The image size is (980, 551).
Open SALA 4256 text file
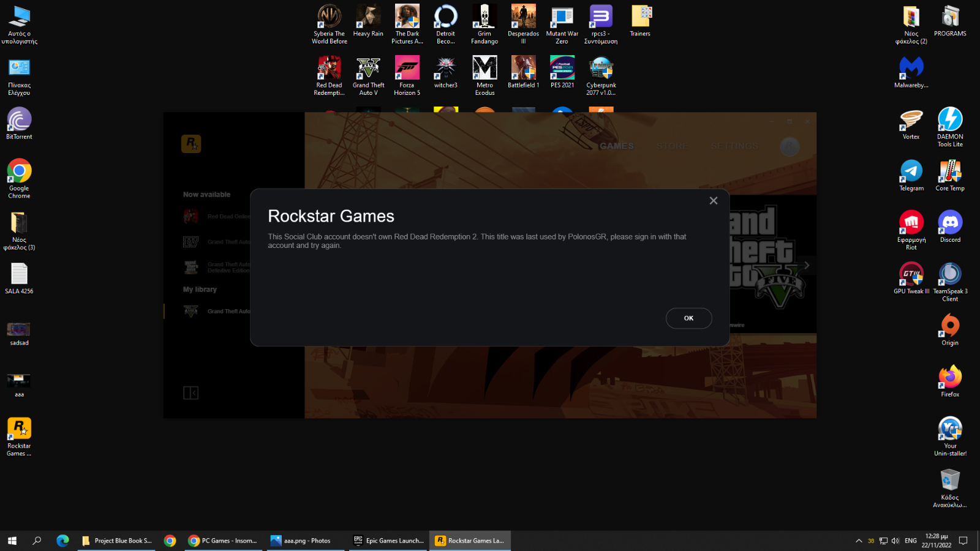pyautogui.click(x=19, y=279)
